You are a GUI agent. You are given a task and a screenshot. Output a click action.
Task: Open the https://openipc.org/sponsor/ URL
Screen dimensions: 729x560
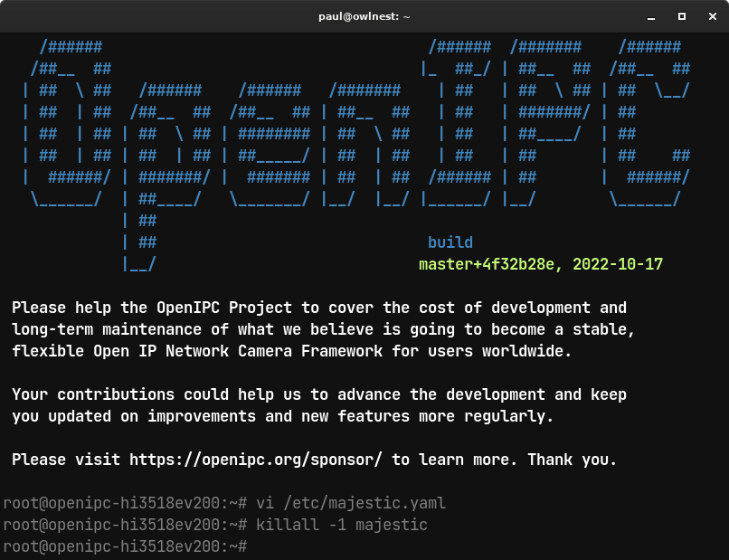tap(256, 460)
